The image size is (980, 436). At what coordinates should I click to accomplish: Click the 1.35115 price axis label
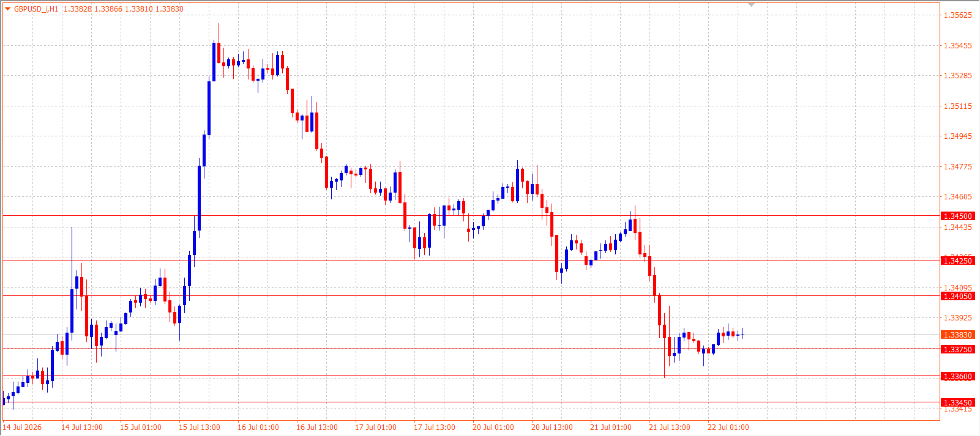[x=957, y=106]
